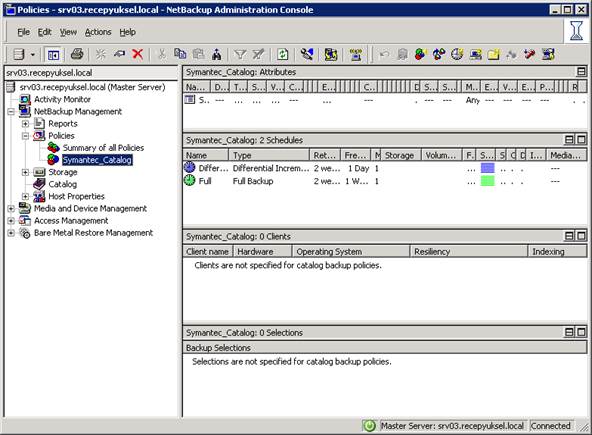The image size is (592, 435).
Task: Click the toolbar icon with blue arrows around balls
Action: 439,54
